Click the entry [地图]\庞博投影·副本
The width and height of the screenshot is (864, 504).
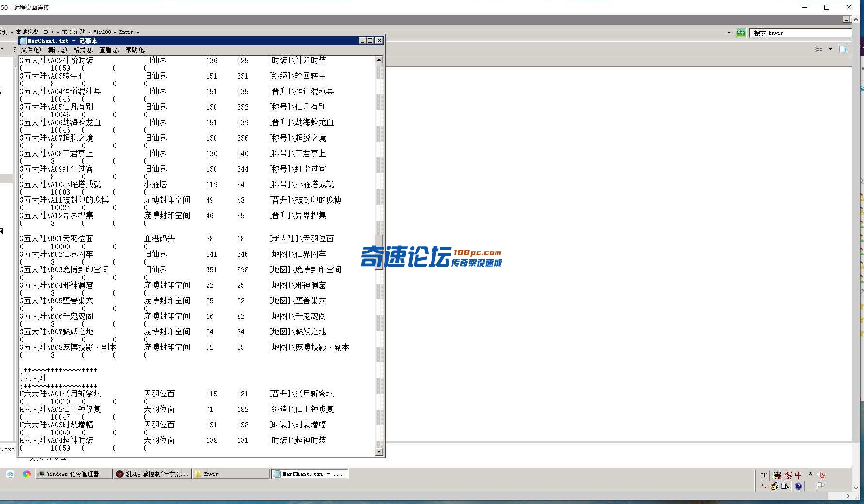tap(309, 347)
